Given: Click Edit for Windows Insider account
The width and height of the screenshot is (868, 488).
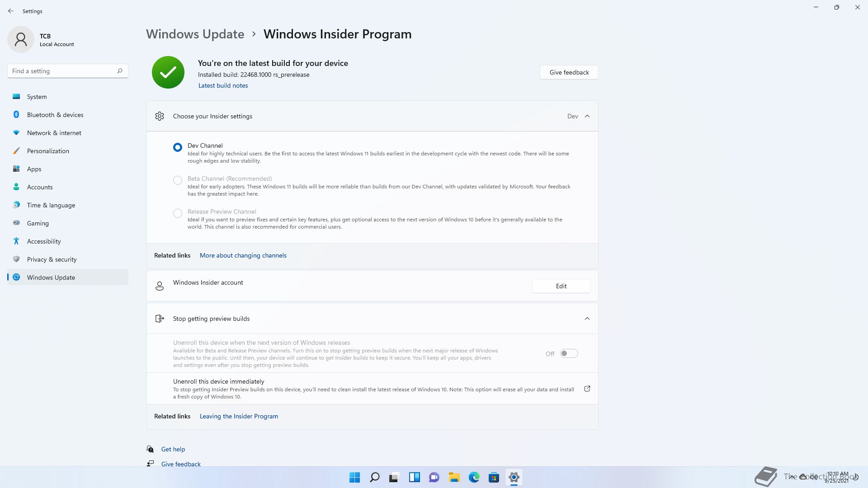Looking at the screenshot, I should 561,286.
